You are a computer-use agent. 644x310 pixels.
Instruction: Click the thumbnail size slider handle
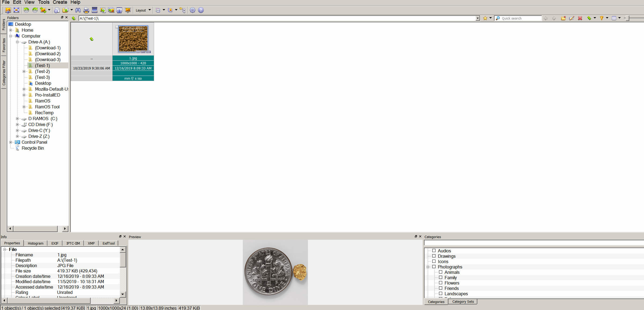(x=627, y=18)
